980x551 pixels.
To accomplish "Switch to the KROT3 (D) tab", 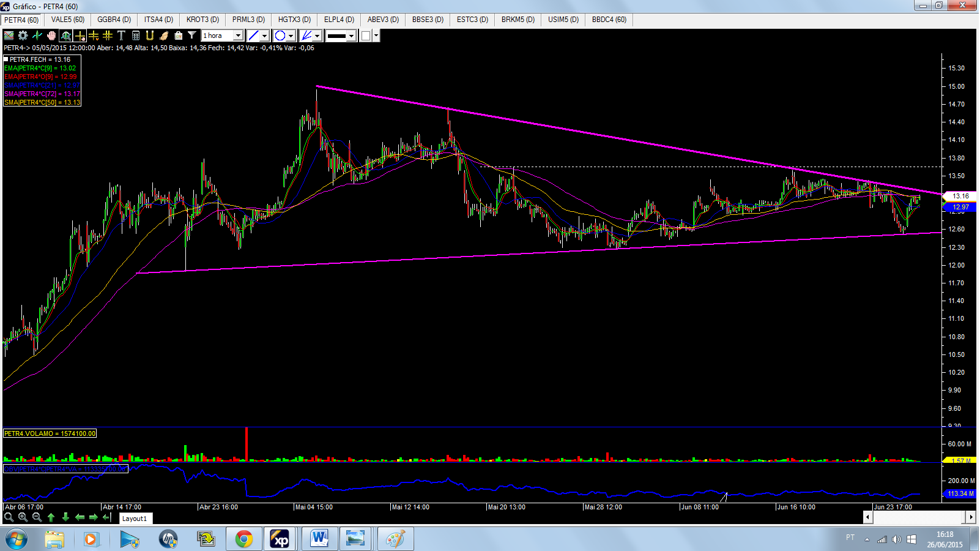I will coord(203,20).
